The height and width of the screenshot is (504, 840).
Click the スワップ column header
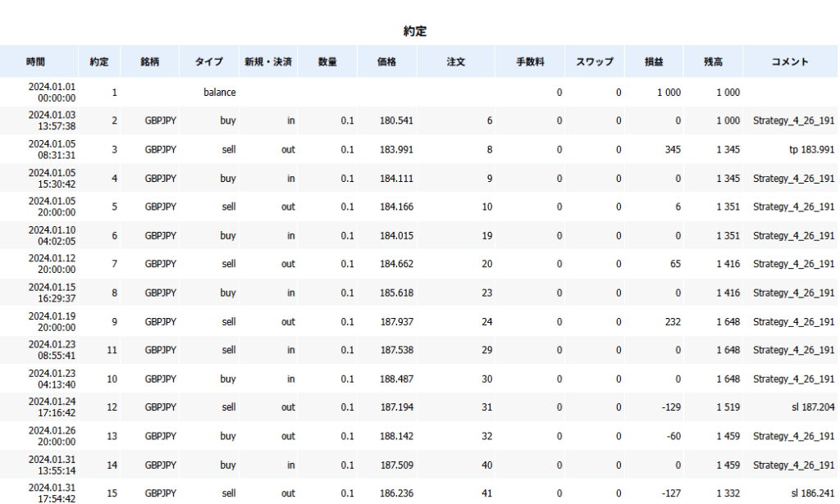click(x=595, y=62)
